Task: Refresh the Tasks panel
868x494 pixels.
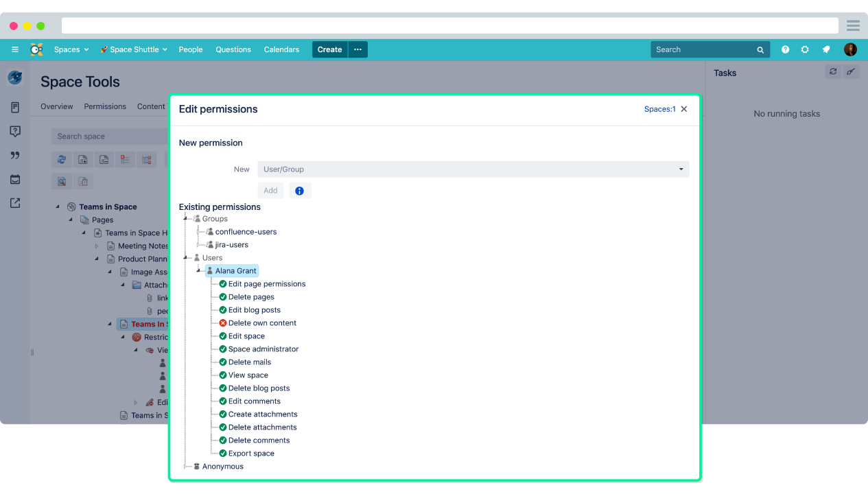Action: click(x=833, y=71)
